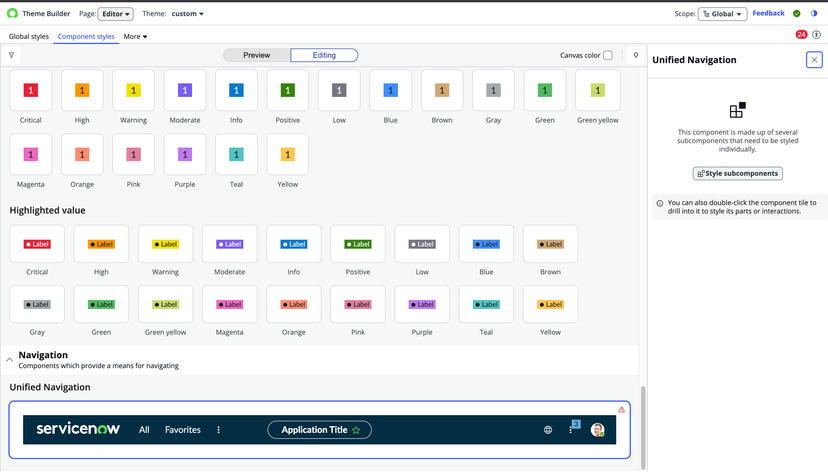The width and height of the screenshot is (828, 476).
Task: Open the accessibility checker icon
Action: [816, 35]
